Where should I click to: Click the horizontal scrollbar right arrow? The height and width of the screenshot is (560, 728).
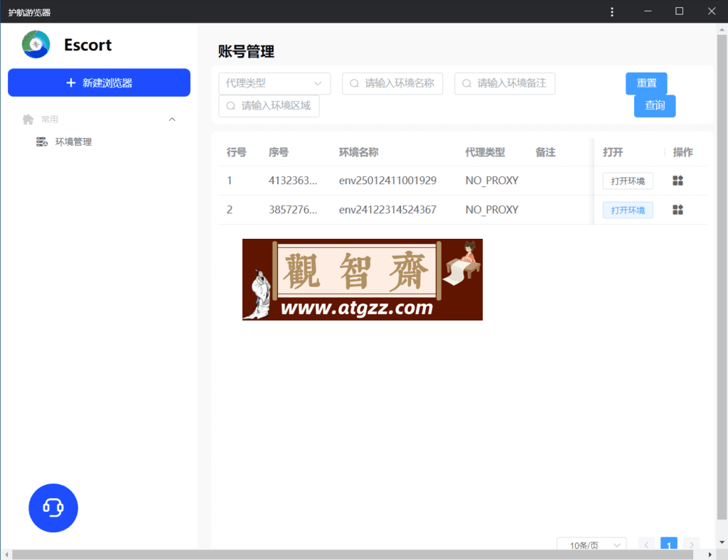click(x=710, y=554)
